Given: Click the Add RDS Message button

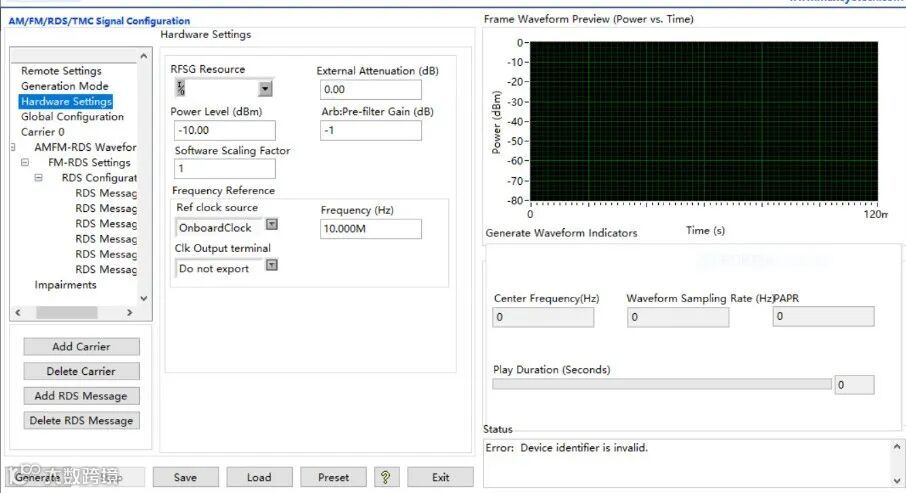Looking at the screenshot, I should pyautogui.click(x=81, y=396).
